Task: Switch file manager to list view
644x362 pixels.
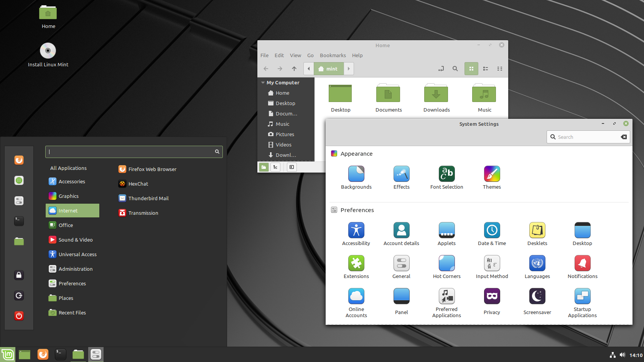Action: pos(486,69)
